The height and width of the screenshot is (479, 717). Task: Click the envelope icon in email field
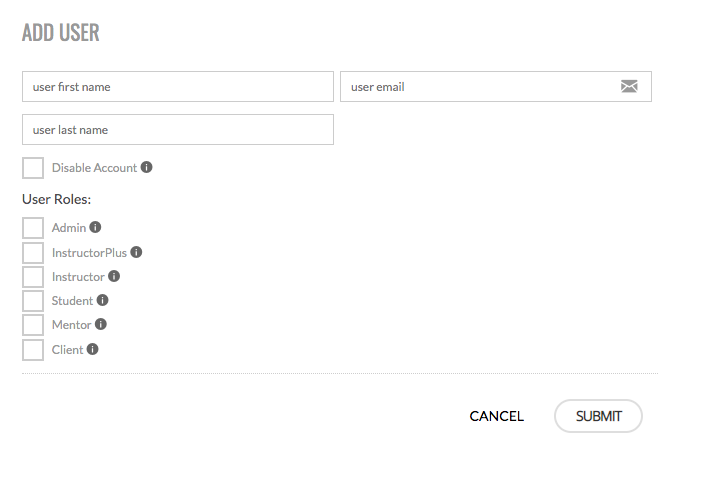click(x=629, y=87)
